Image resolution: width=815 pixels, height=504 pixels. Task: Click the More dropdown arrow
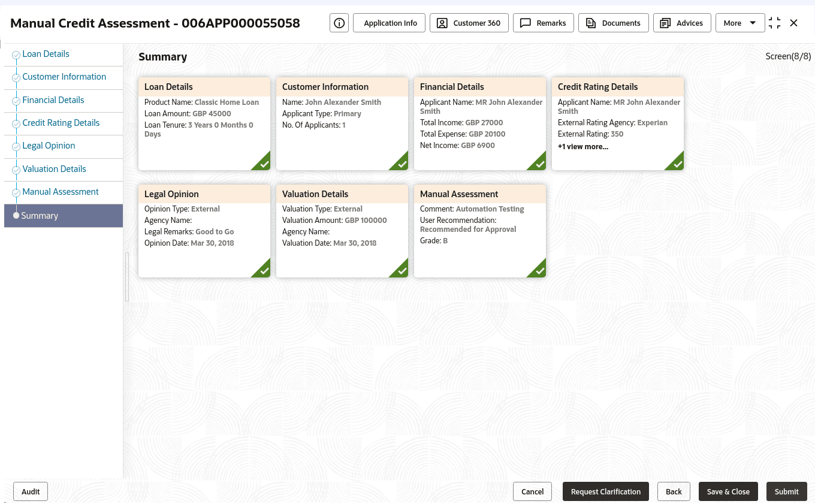tap(753, 23)
